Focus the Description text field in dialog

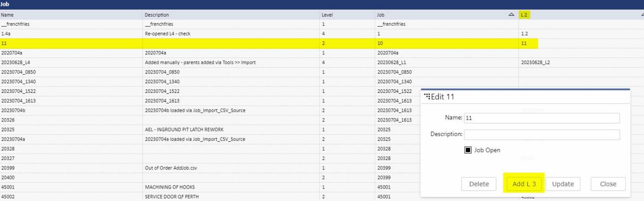pos(541,134)
